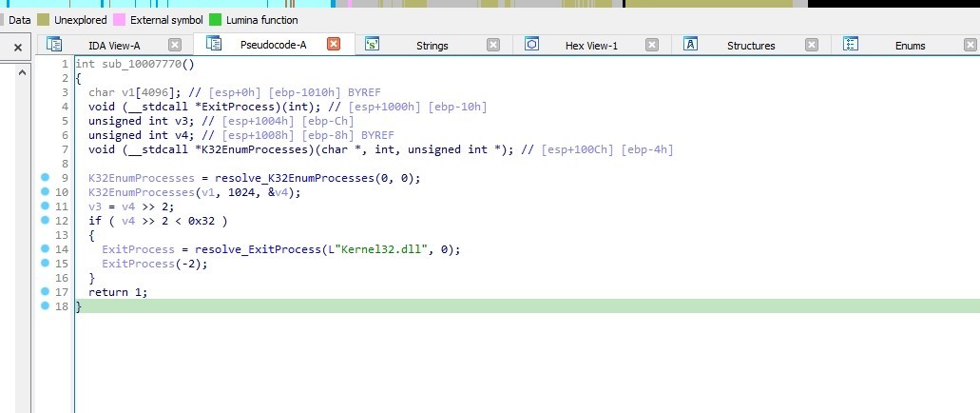Close the left side panel
The height and width of the screenshot is (413, 980).
17,47
